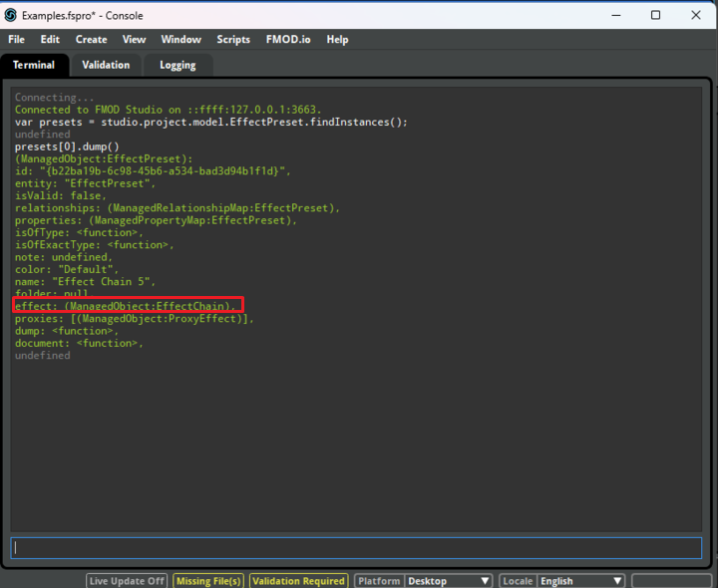Click the 'id:' GUID output line

(x=153, y=171)
